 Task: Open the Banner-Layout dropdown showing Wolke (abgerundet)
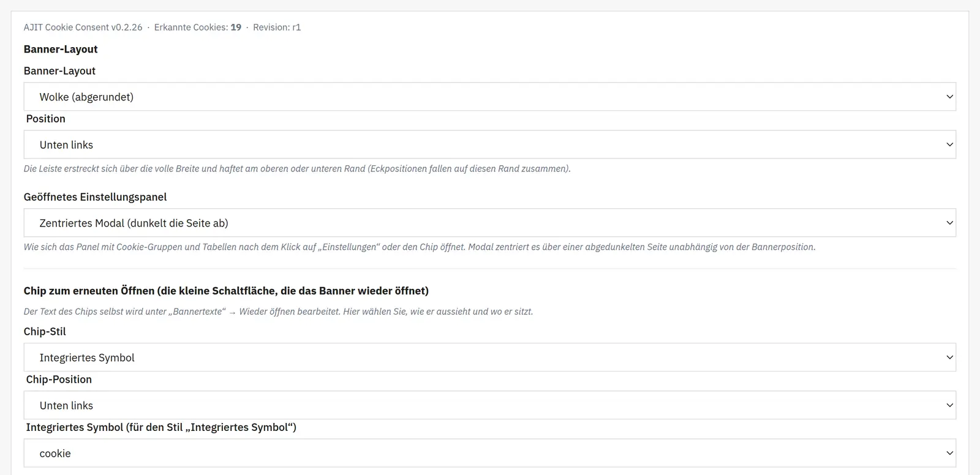click(x=489, y=97)
